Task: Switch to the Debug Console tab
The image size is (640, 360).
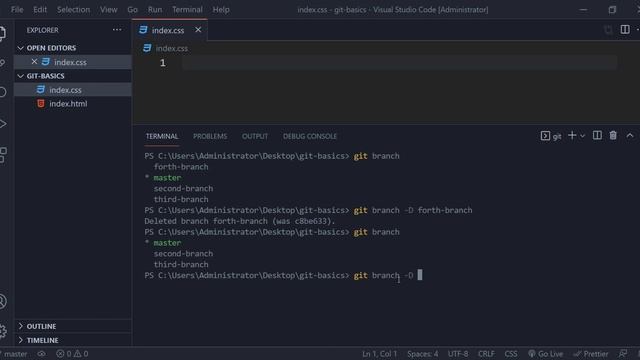Action: point(310,136)
